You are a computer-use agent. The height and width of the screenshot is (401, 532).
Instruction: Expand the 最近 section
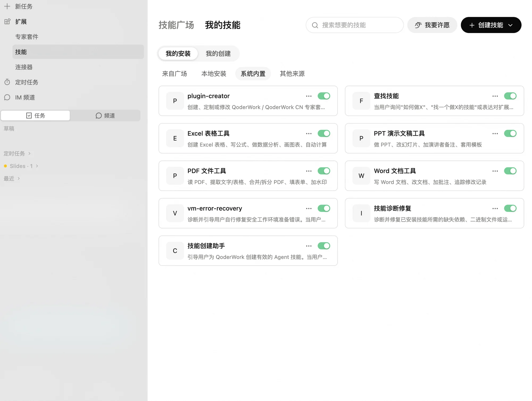click(19, 179)
